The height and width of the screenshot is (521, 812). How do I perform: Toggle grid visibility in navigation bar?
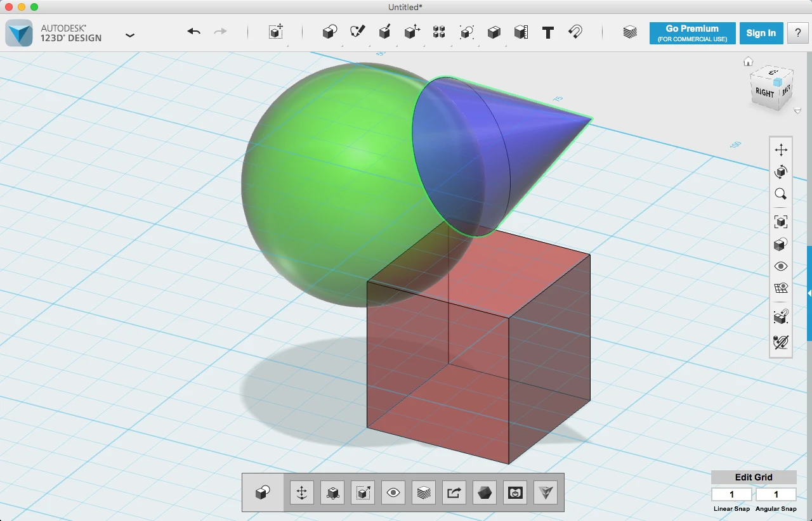coord(781,288)
